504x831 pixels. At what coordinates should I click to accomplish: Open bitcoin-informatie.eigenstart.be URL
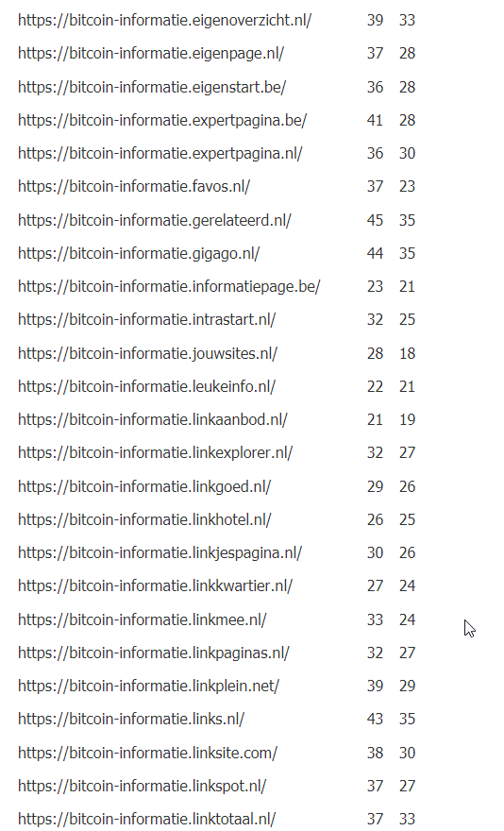click(x=152, y=87)
